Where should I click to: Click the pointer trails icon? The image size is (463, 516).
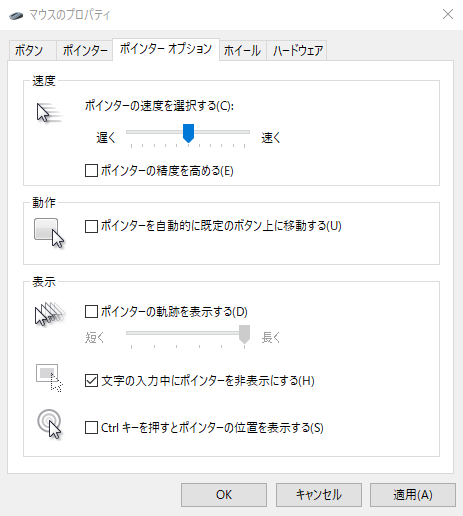pyautogui.click(x=50, y=314)
